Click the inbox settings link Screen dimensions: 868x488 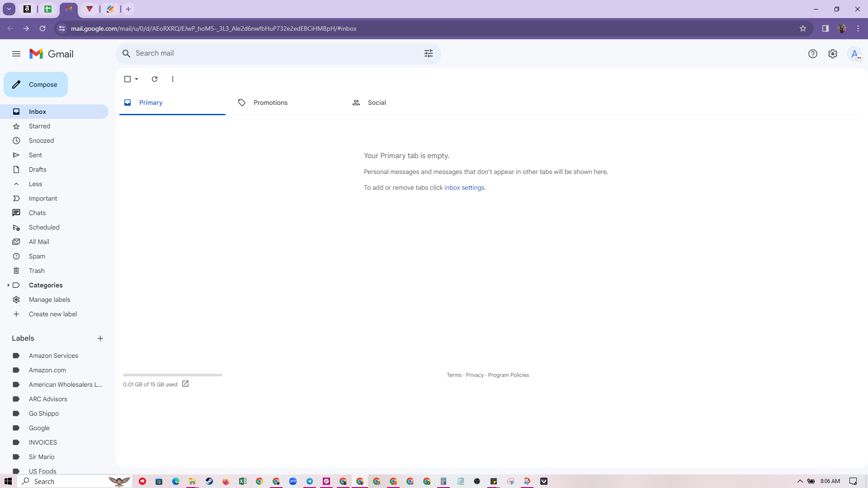point(464,188)
